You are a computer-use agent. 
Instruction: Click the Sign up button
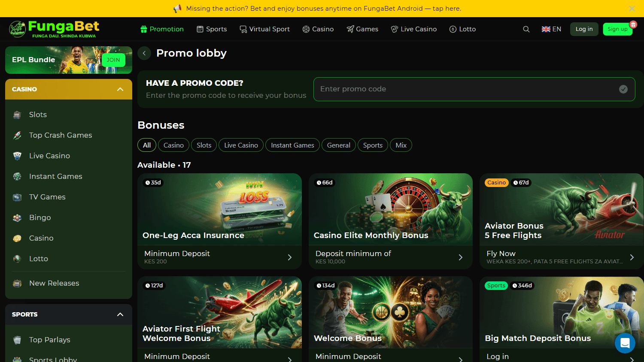[617, 29]
